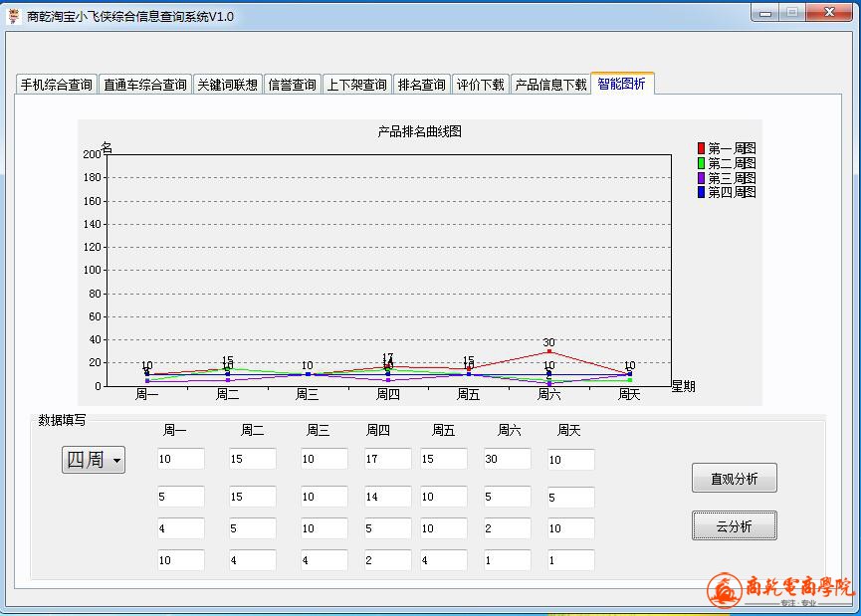Screen dimensions: 861x616
Task: Switch to the 手机综合查询 tab
Action: [x=57, y=85]
